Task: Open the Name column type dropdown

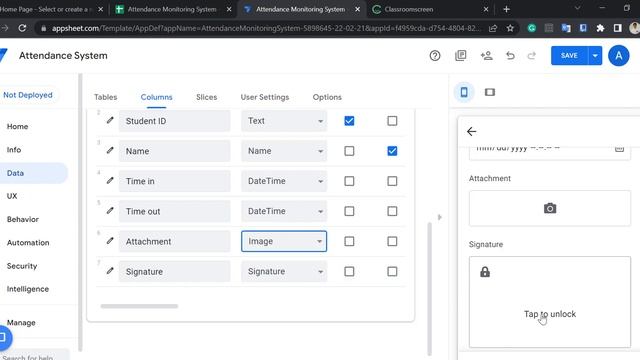Action: (x=284, y=151)
